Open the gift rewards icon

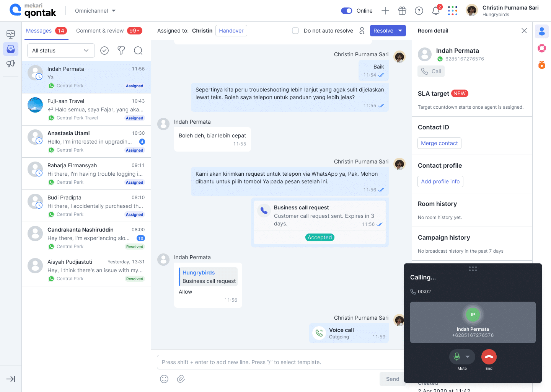click(x=402, y=11)
